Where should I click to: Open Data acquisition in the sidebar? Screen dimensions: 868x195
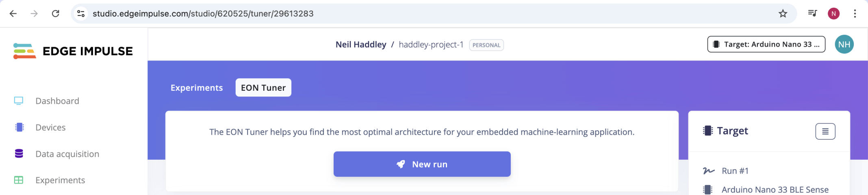[x=67, y=154]
